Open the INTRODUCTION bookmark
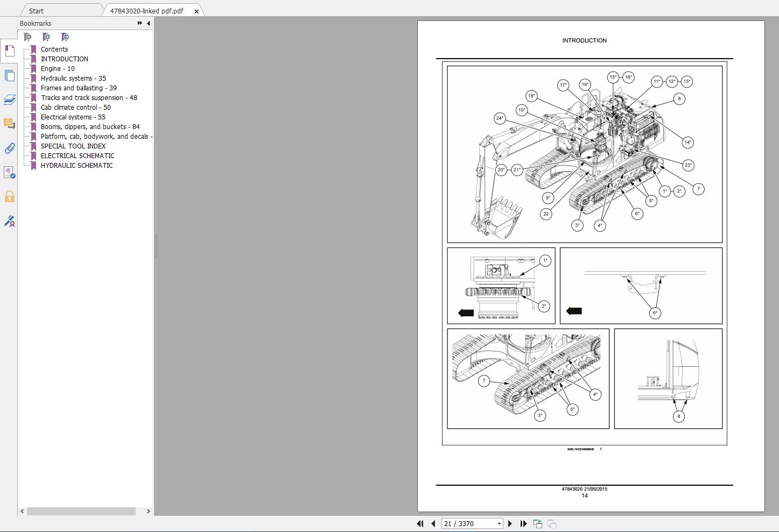This screenshot has width=779, height=532. coord(65,59)
